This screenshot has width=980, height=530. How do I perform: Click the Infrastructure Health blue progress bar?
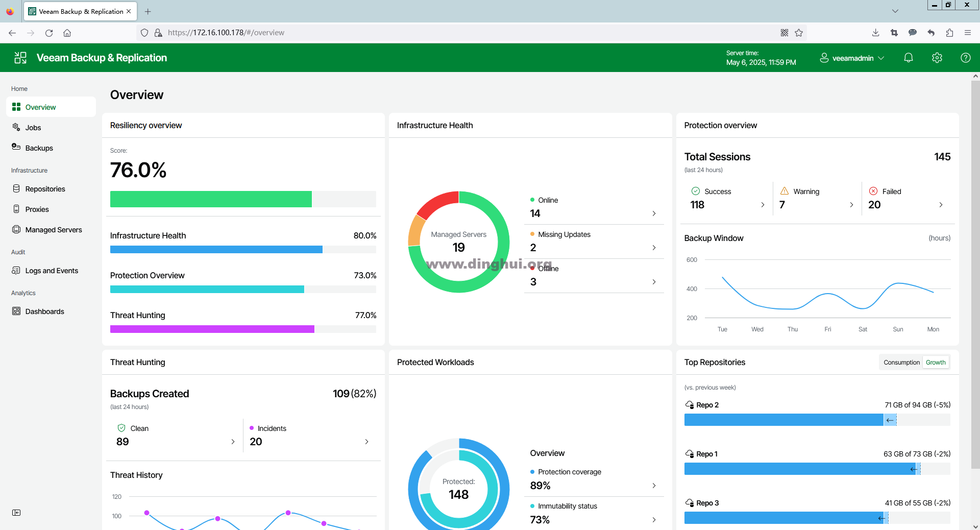243,250
